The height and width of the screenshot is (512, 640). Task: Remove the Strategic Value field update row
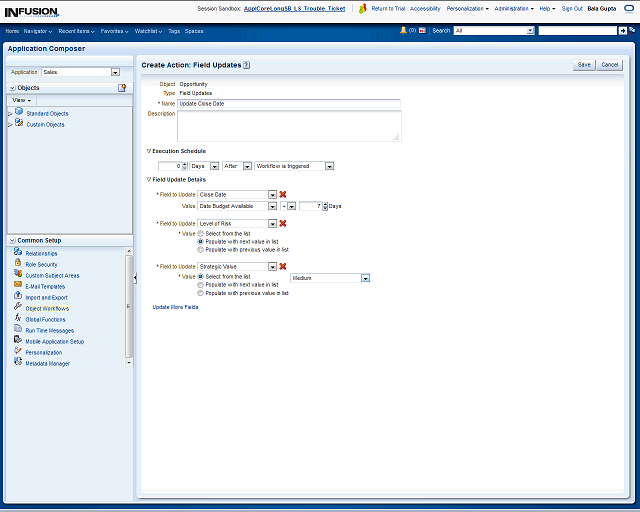coord(283,266)
